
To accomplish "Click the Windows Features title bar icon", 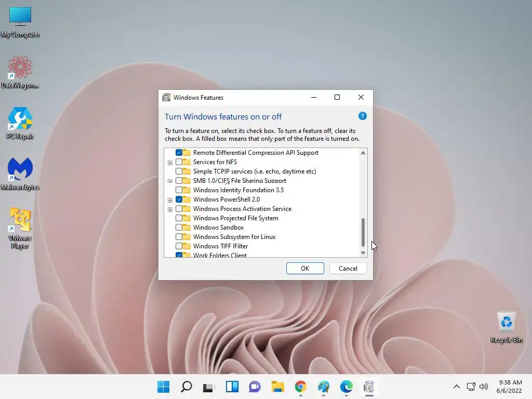I will click(x=166, y=97).
